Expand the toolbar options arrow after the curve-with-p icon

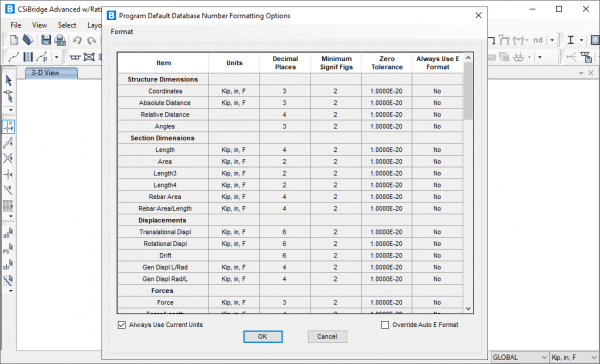click(x=56, y=57)
